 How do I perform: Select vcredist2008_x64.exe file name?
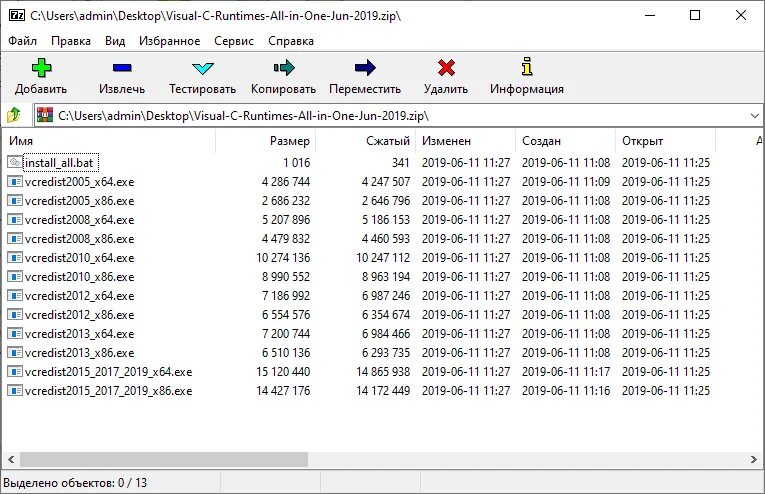click(x=80, y=220)
